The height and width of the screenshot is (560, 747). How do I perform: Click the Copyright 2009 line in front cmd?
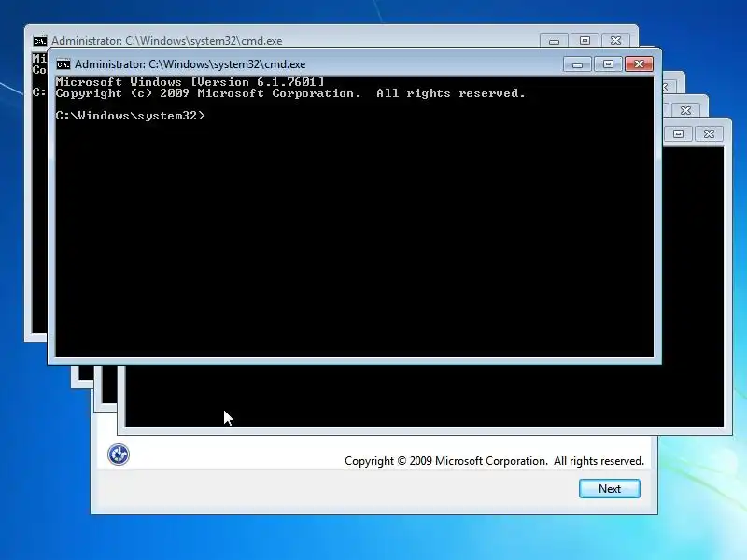coord(290,93)
